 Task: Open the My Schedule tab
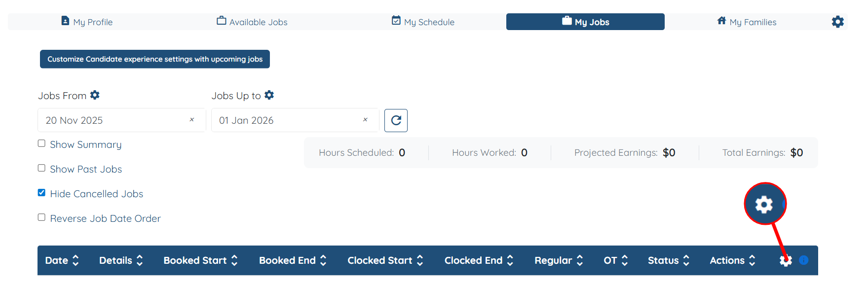pos(423,22)
